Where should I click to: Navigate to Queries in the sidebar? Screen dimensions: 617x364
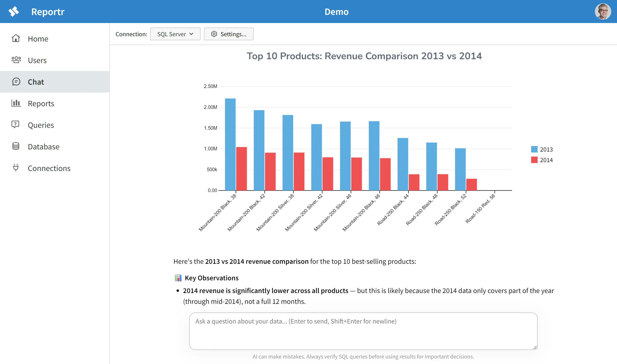point(55,125)
